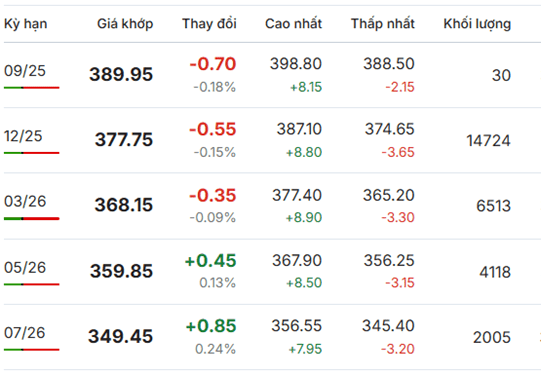The width and height of the screenshot is (541, 375).
Task: Sort by the Khối lượng column header
Action: coord(477,24)
